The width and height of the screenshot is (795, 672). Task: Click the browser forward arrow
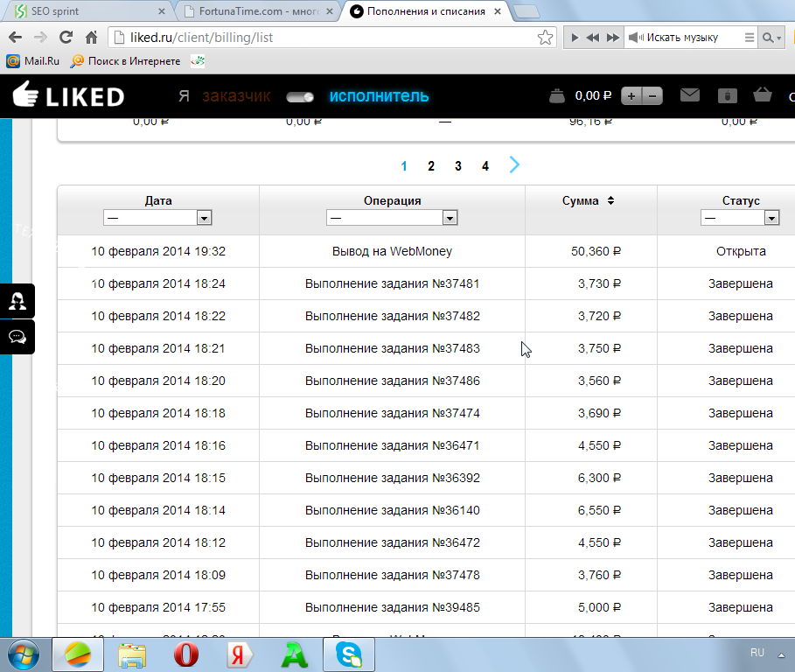40,37
